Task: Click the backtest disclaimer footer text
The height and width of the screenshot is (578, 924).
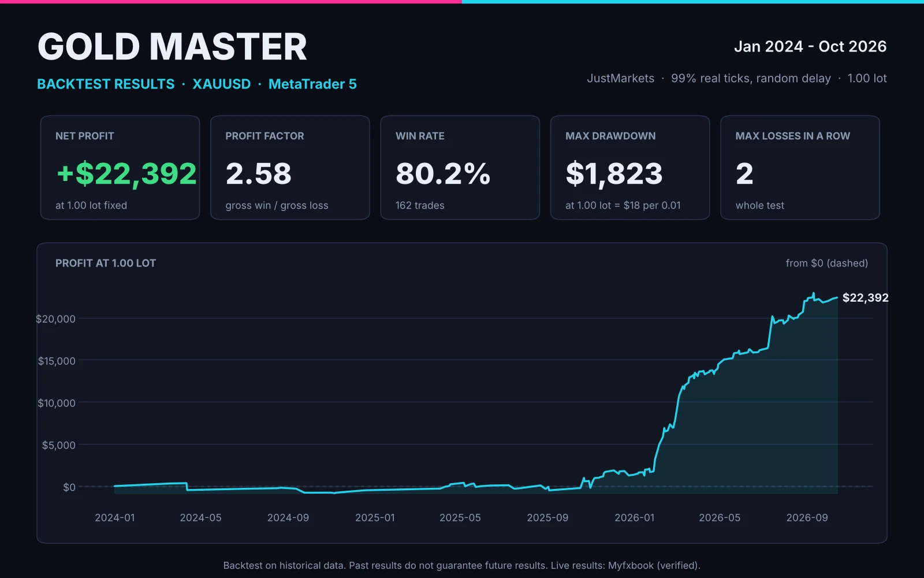Action: coord(462,565)
